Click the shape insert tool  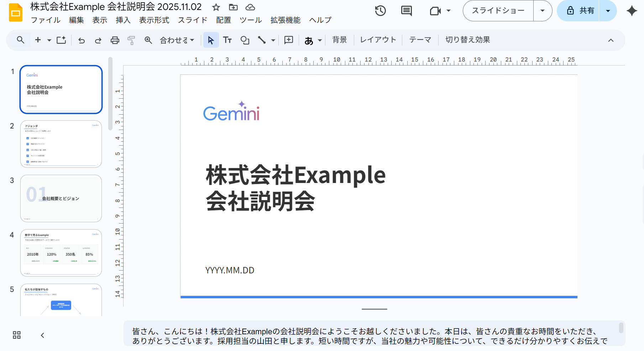pyautogui.click(x=245, y=40)
